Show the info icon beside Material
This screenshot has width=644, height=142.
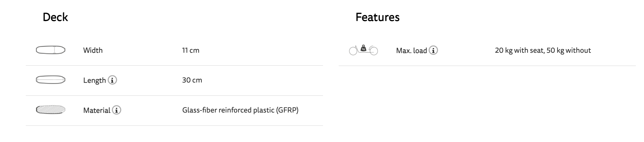click(117, 110)
